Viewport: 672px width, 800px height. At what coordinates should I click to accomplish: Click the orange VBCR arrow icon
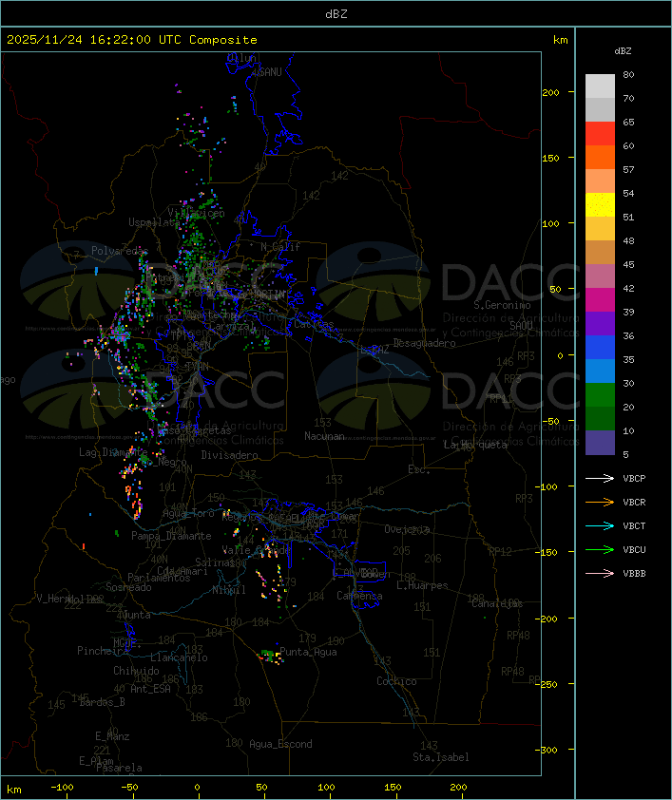pyautogui.click(x=600, y=502)
